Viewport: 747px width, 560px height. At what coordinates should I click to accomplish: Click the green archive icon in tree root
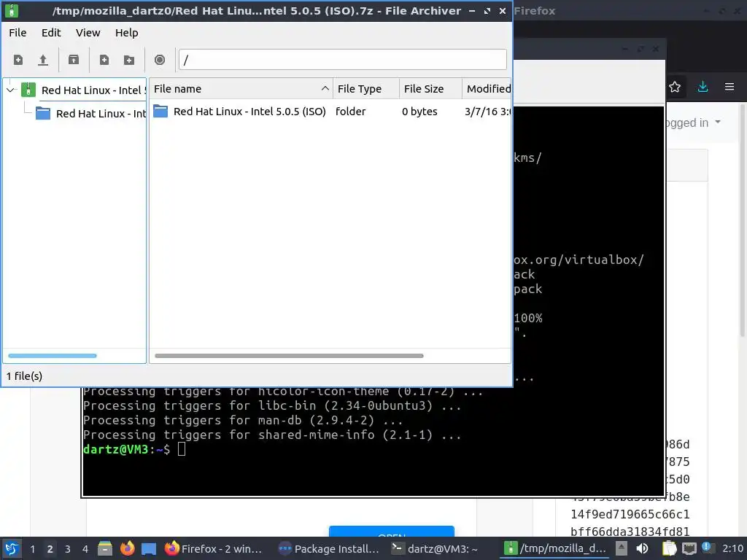tap(28, 90)
